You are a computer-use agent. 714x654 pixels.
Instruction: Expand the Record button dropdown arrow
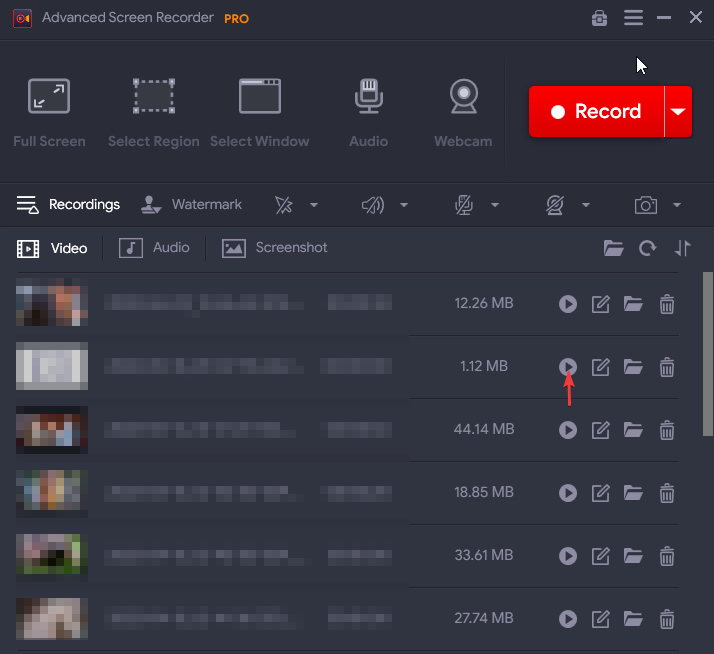click(x=678, y=112)
